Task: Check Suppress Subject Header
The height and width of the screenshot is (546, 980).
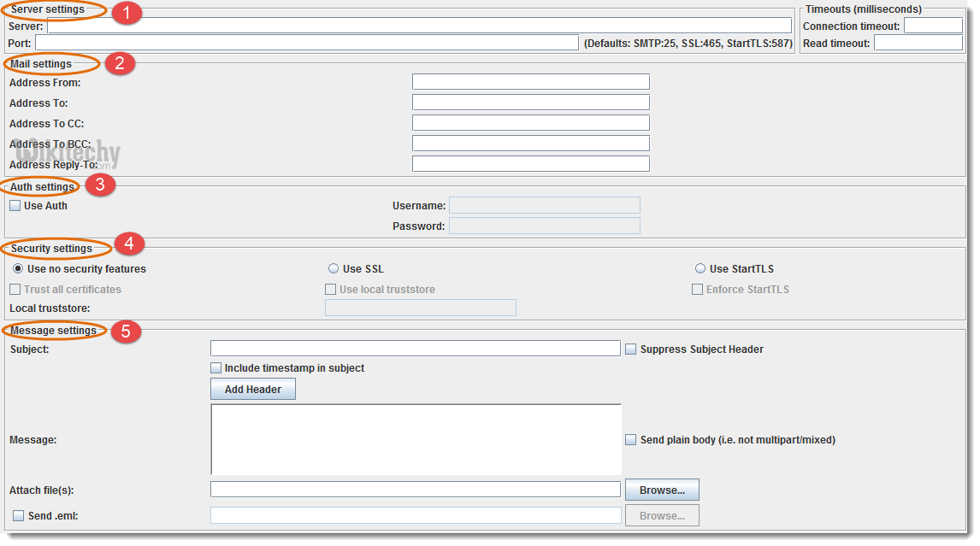Action: 631,349
